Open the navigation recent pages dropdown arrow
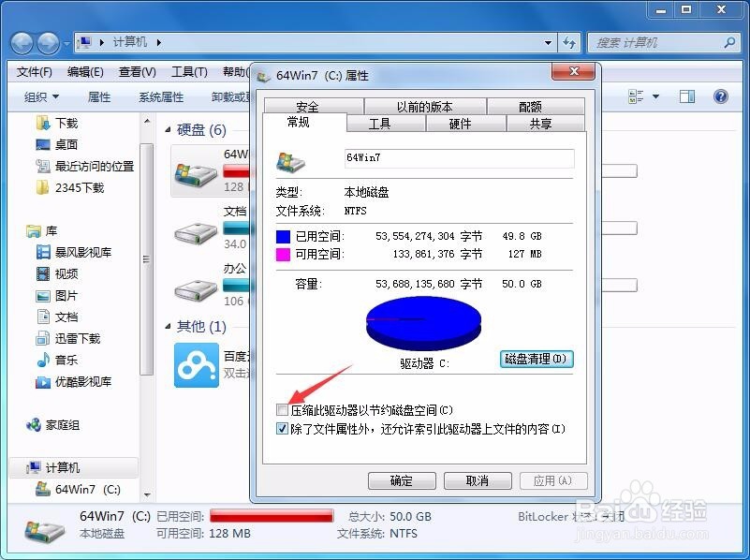This screenshot has height=560, width=750. (66, 44)
